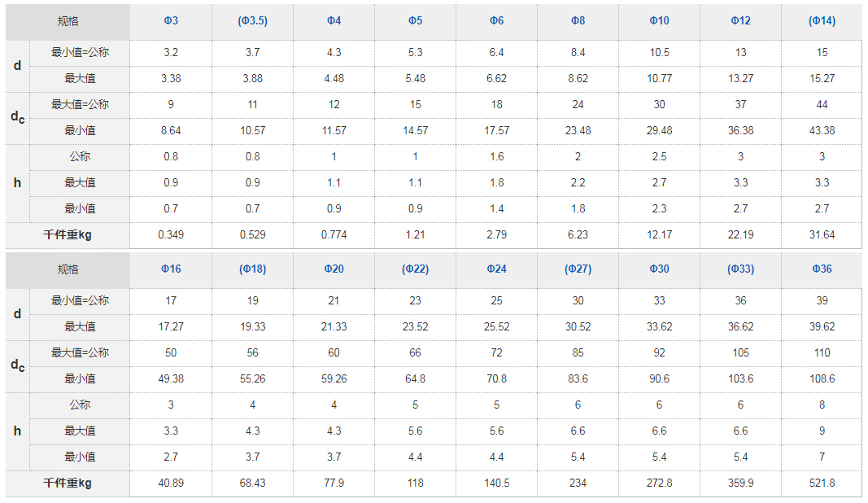
Task: Select the 0.349 weight cell under Φ3
Action: 171,235
